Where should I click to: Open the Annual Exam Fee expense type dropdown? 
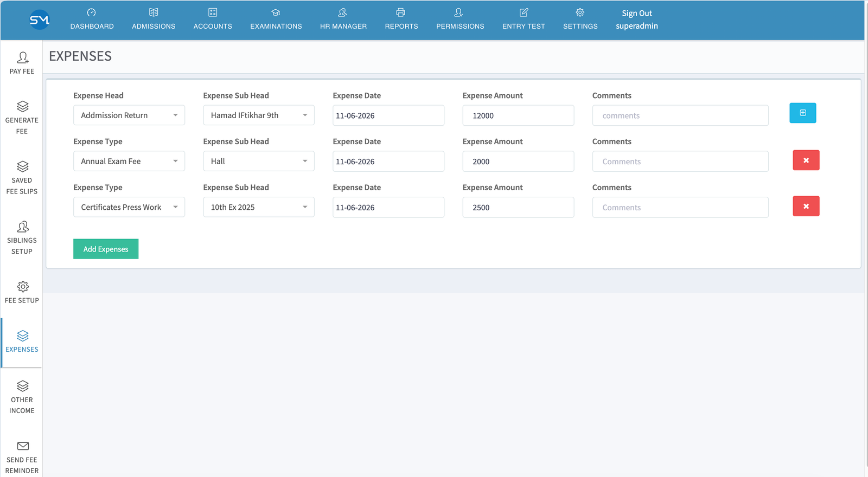point(129,162)
